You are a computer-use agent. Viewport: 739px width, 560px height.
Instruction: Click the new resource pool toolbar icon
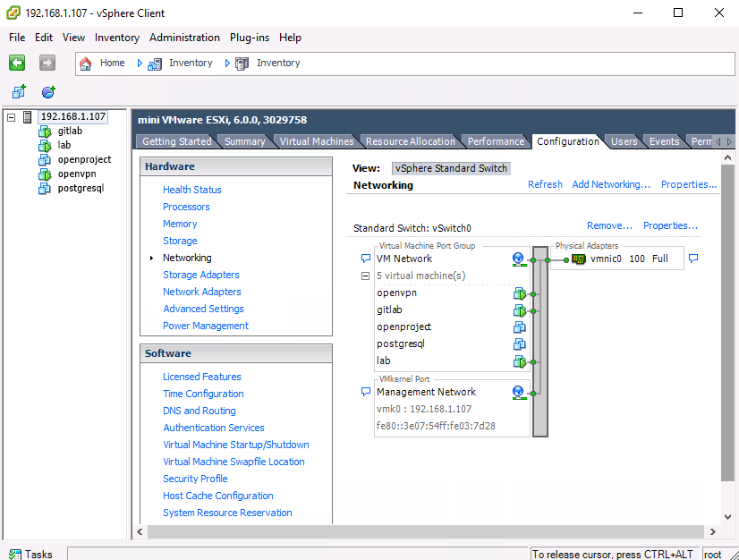[x=48, y=91]
